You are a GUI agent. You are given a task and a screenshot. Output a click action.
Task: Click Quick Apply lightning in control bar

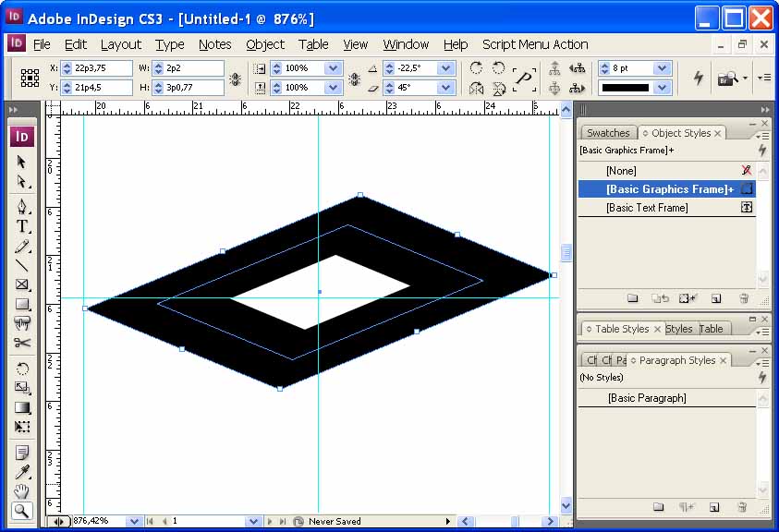(699, 78)
